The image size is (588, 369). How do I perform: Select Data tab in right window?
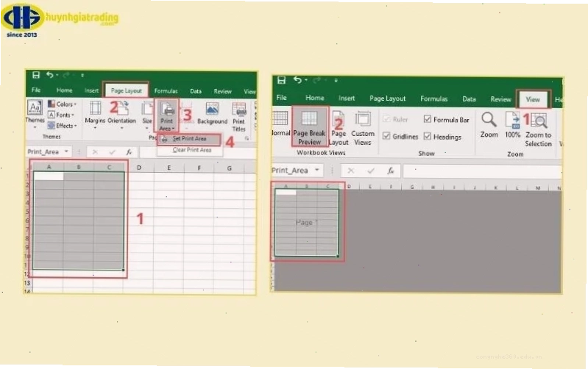pos(469,99)
